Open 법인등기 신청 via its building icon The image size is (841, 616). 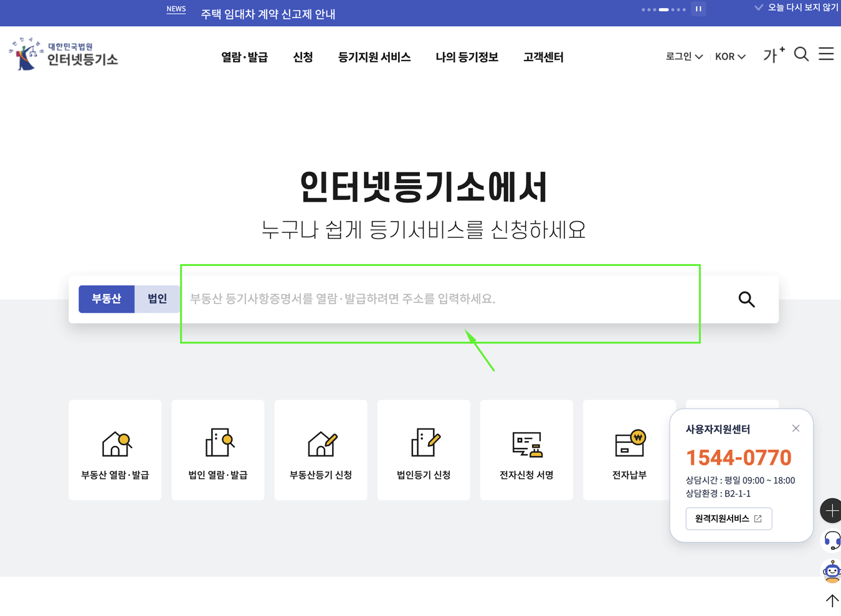tap(423, 442)
